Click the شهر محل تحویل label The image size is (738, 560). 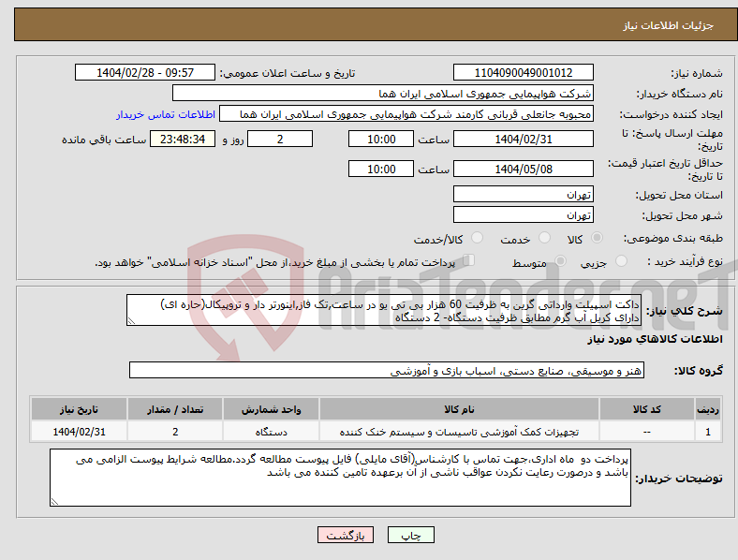(683, 215)
